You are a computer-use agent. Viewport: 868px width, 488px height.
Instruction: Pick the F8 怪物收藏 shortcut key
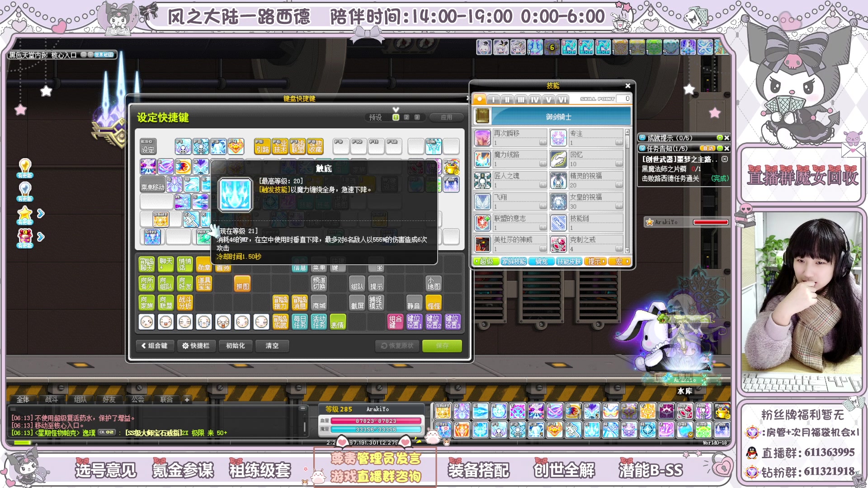click(x=315, y=146)
